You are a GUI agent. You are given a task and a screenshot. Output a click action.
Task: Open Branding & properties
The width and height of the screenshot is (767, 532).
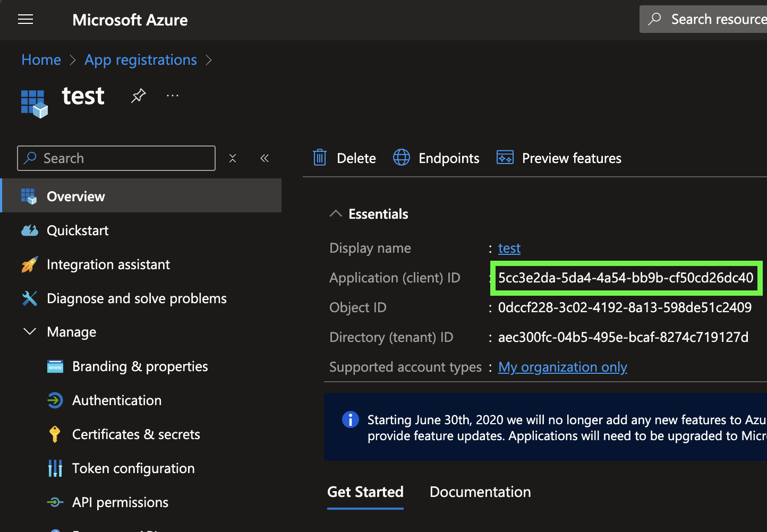click(x=140, y=366)
